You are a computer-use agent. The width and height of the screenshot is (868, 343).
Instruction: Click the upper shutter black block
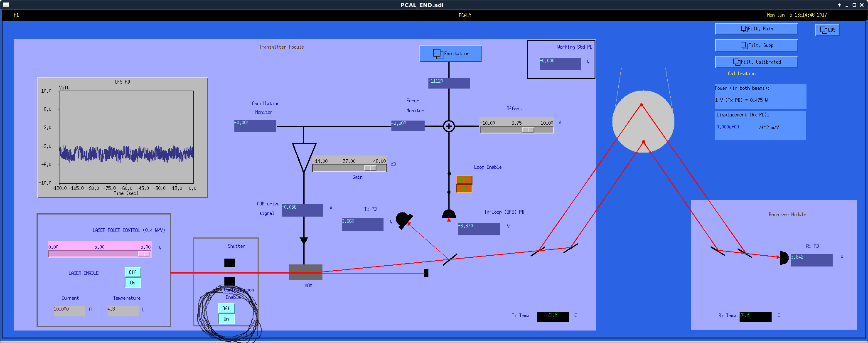(229, 263)
